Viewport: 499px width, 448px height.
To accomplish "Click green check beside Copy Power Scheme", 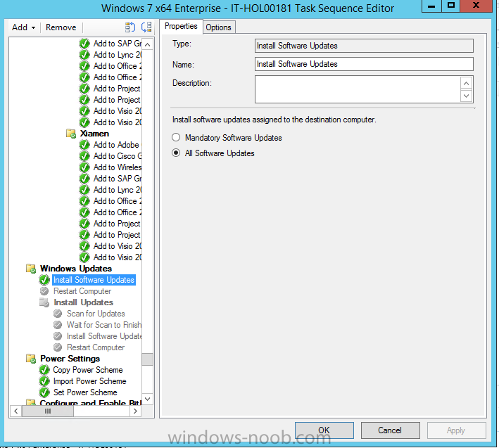I will point(45,370).
